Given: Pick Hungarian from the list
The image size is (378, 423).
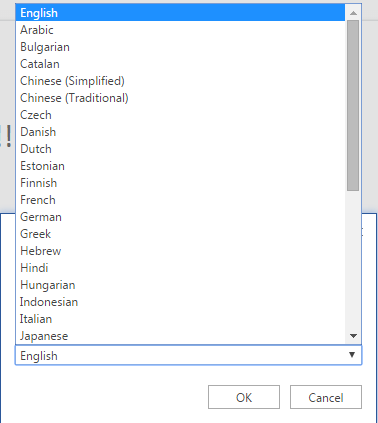Looking at the screenshot, I should 180,285.
